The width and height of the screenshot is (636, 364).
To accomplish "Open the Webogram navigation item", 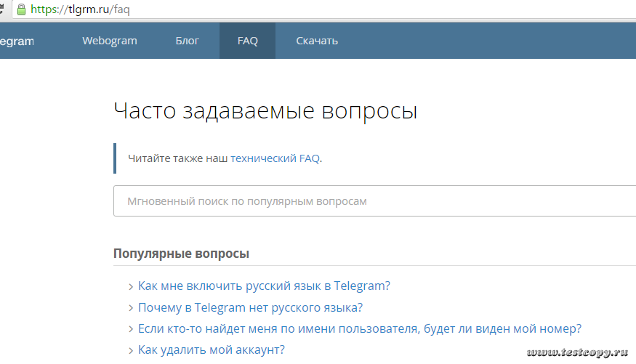I will [109, 41].
